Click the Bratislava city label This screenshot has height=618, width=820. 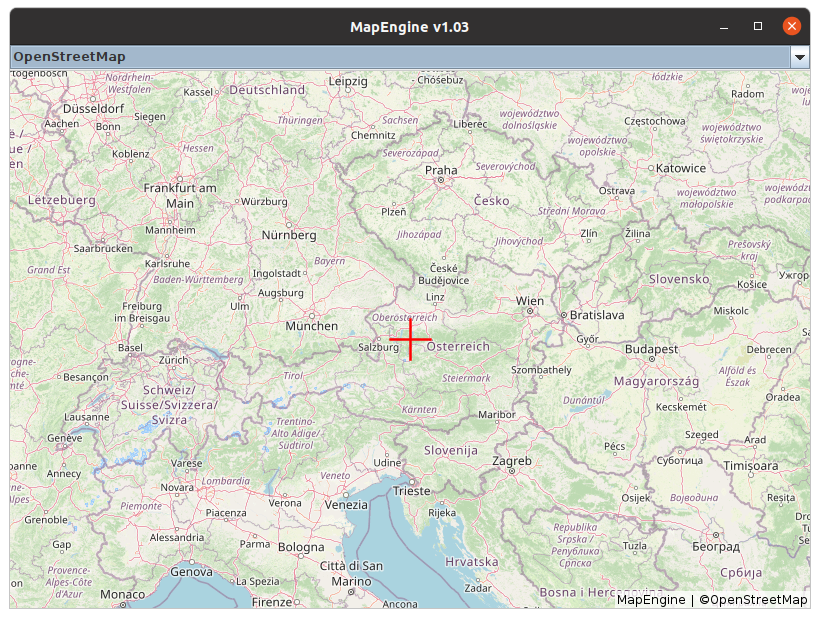click(x=597, y=315)
